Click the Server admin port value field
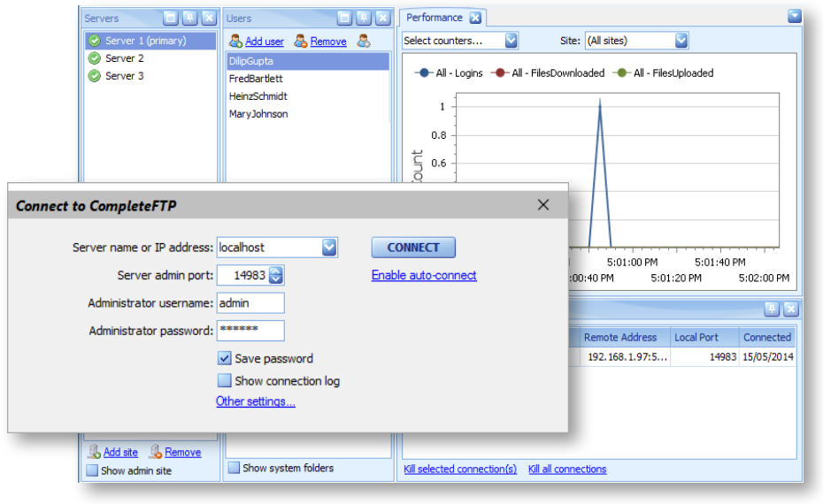The width and height of the screenshot is (823, 504). (243, 275)
